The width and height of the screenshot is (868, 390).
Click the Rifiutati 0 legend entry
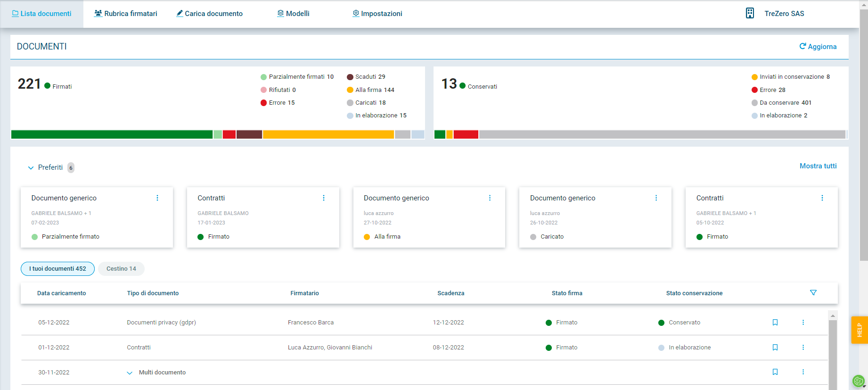(278, 90)
